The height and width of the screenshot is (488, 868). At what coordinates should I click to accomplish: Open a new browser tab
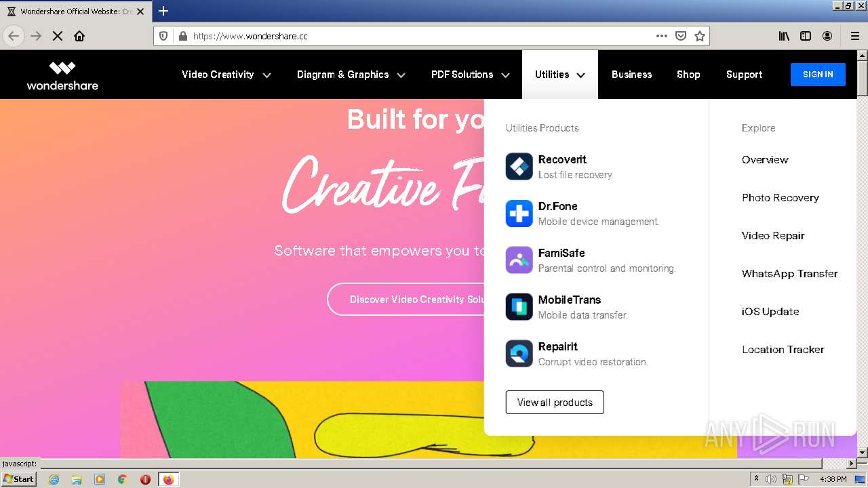pyautogui.click(x=163, y=11)
